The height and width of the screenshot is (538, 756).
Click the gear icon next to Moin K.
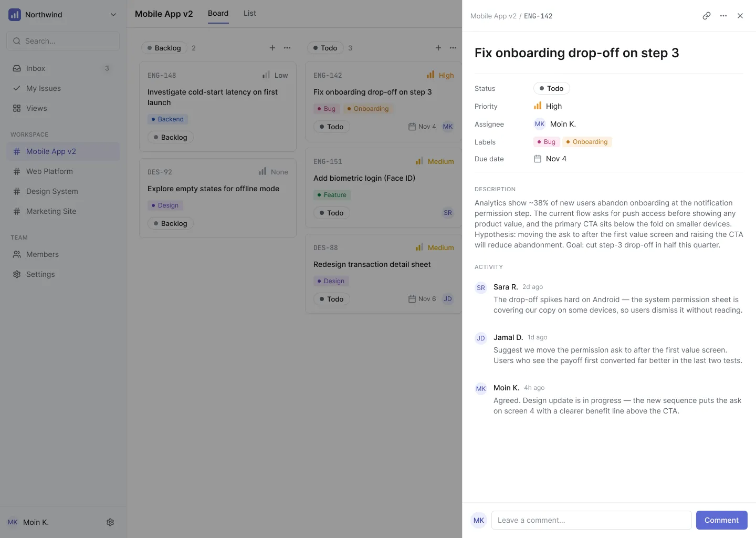click(x=110, y=522)
